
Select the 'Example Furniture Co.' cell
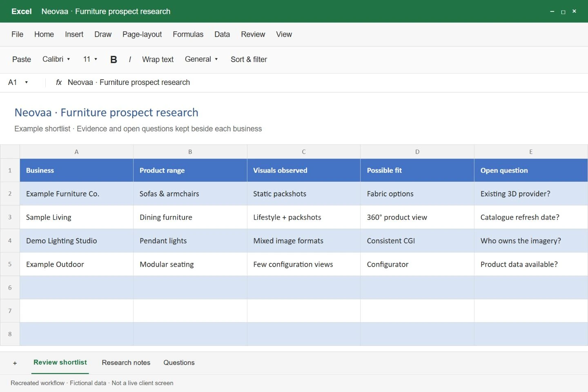76,194
